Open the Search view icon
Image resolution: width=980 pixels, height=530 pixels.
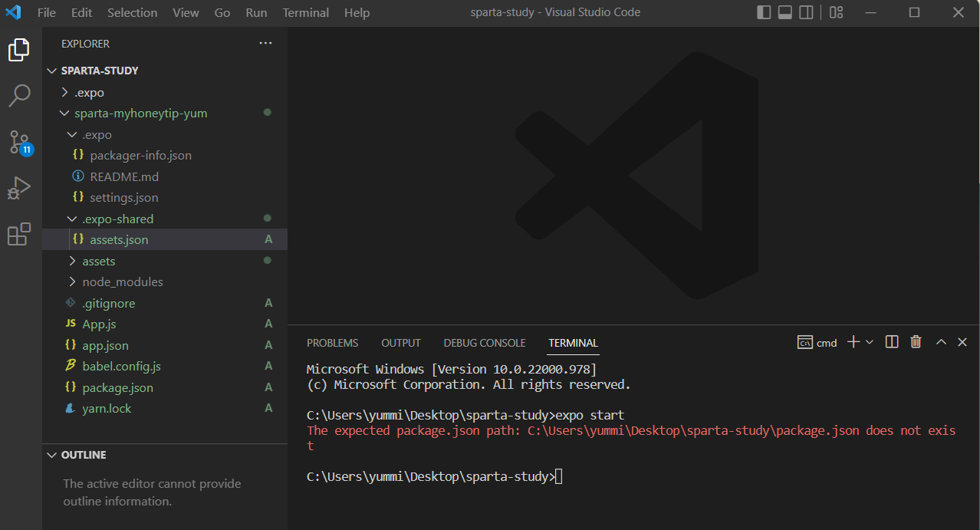click(x=19, y=96)
